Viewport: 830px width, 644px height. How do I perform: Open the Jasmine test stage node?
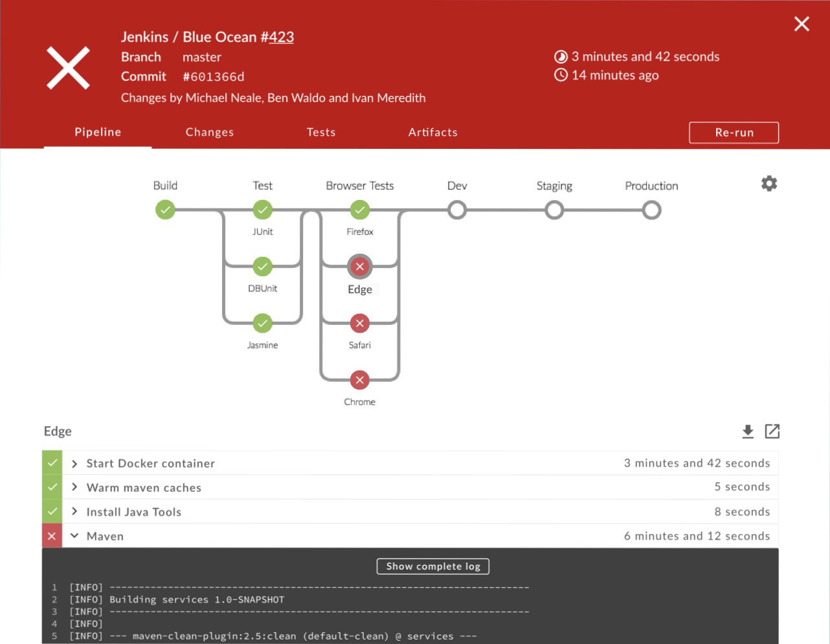(263, 323)
